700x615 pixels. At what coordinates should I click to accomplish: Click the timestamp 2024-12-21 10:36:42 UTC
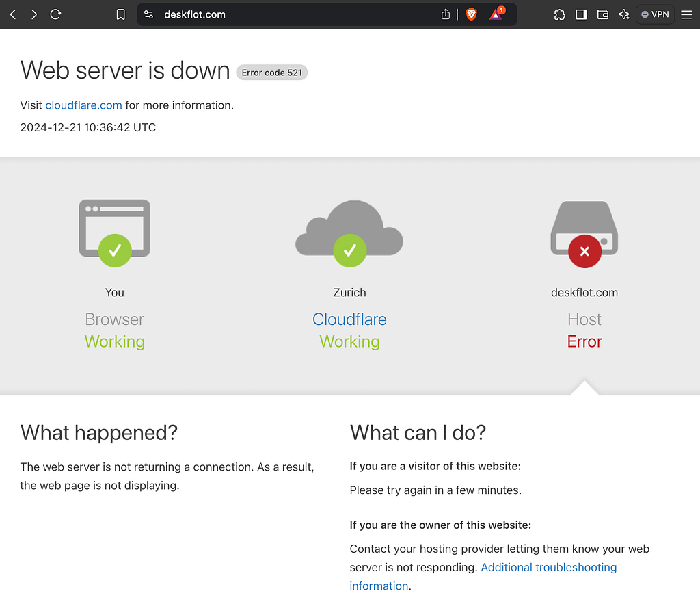pyautogui.click(x=88, y=127)
